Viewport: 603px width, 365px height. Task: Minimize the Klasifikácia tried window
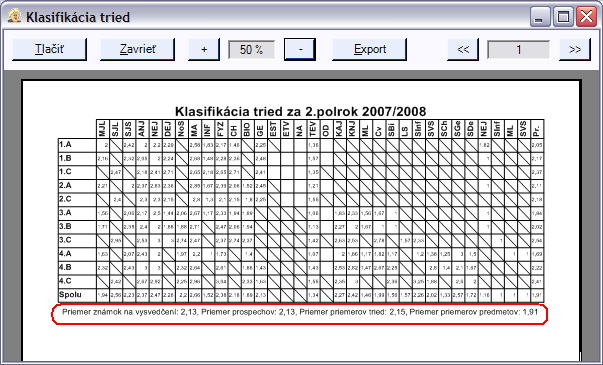tap(540, 17)
